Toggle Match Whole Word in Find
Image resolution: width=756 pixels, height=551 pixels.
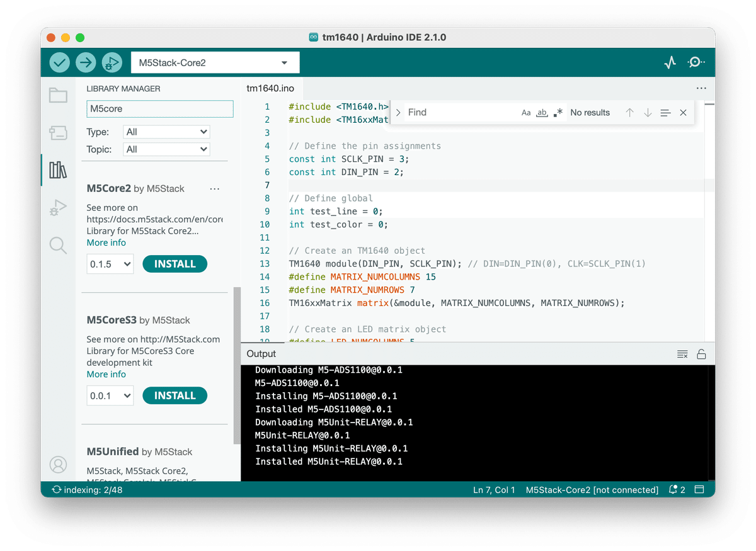coord(542,113)
